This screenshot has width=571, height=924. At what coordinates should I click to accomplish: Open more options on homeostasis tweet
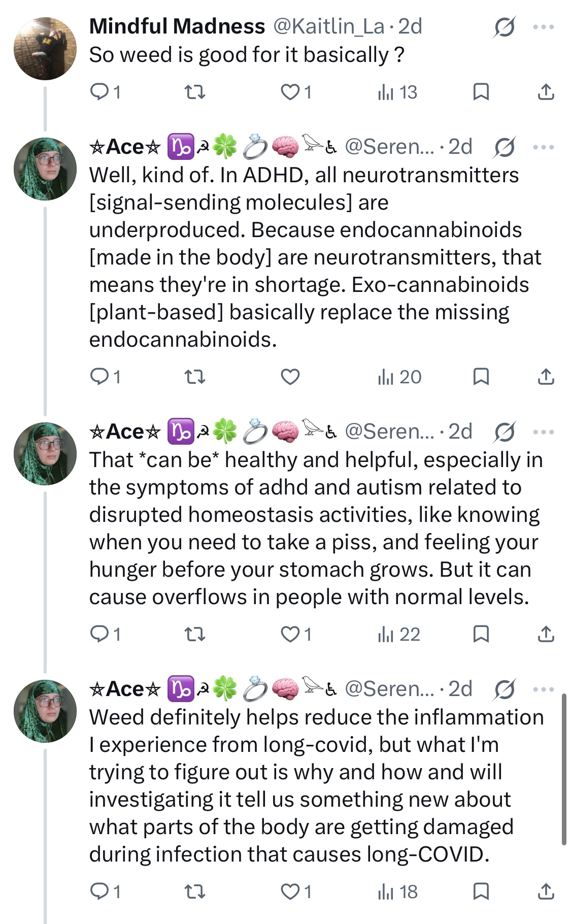pyautogui.click(x=544, y=432)
